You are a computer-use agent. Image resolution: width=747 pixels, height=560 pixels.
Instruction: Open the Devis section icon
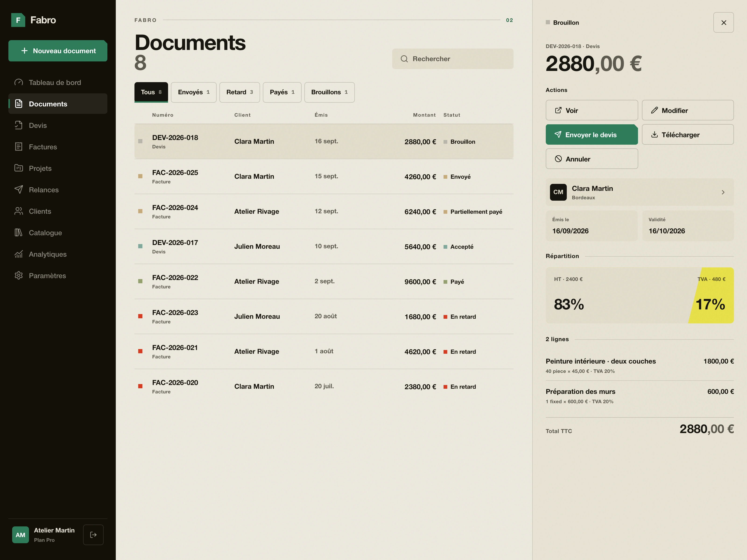(x=19, y=125)
